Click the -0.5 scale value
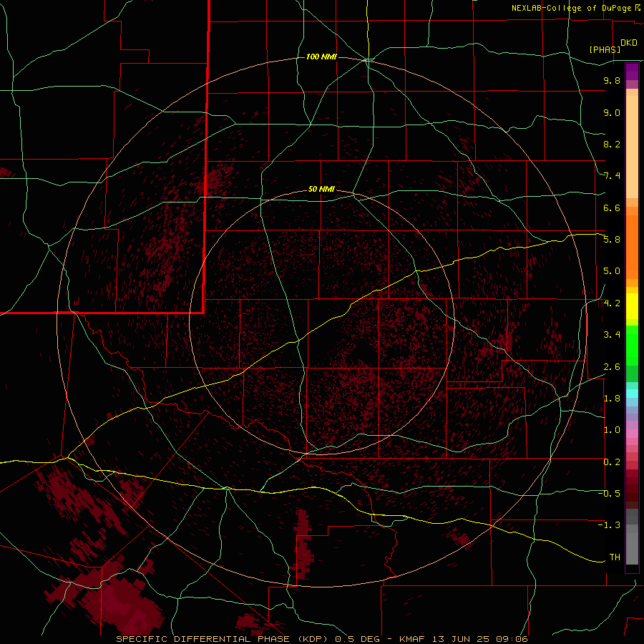644x644 pixels. [x=609, y=494]
